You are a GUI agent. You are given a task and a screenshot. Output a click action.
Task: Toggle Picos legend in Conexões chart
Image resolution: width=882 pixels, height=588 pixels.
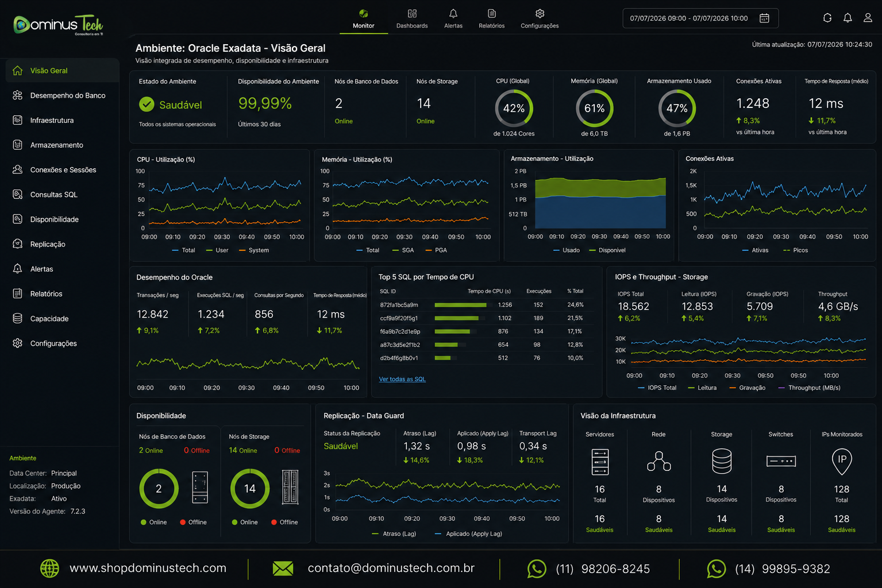(795, 250)
